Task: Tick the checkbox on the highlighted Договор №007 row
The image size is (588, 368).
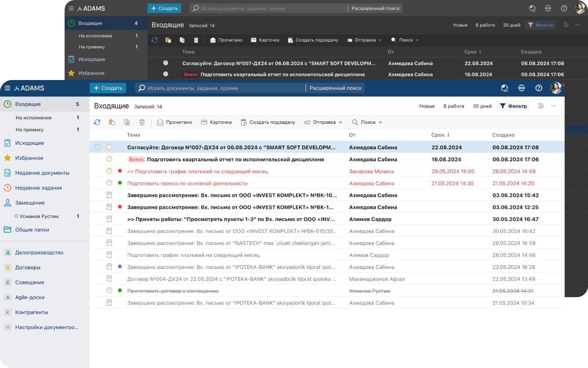Action: pyautogui.click(x=98, y=147)
